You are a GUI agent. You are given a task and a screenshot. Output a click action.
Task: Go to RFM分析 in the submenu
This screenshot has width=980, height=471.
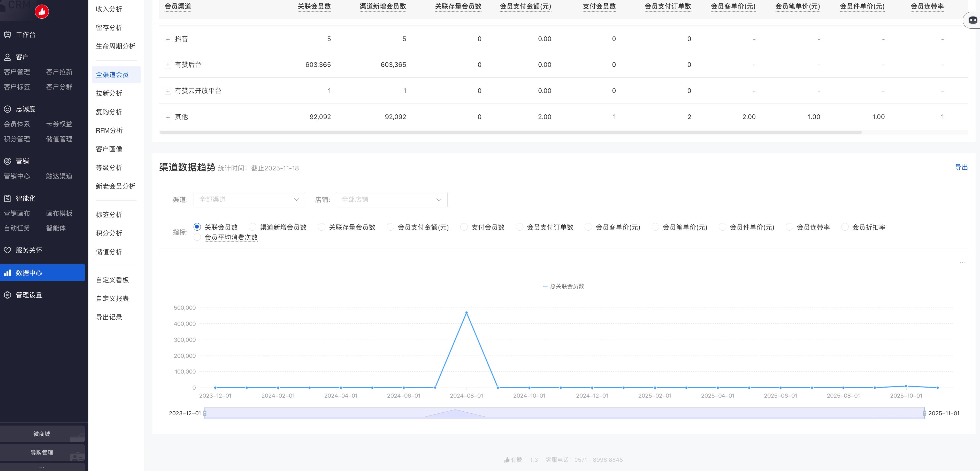point(109,130)
